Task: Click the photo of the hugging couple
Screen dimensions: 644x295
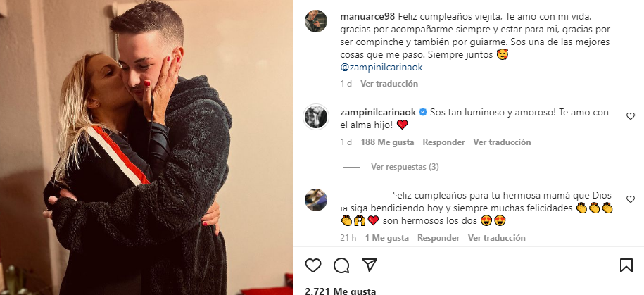Action: 146,148
